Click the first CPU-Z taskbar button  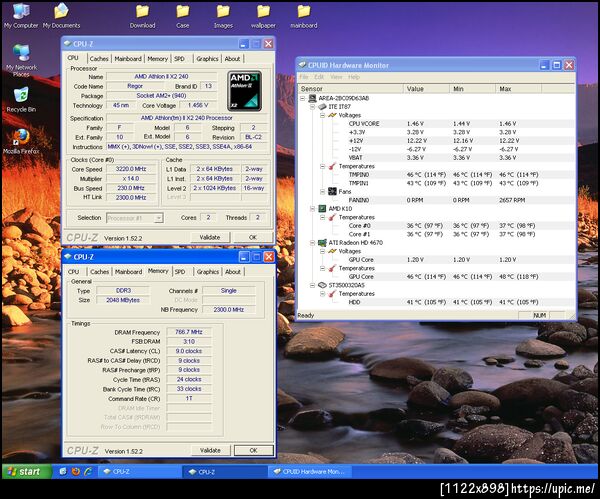tap(140, 471)
